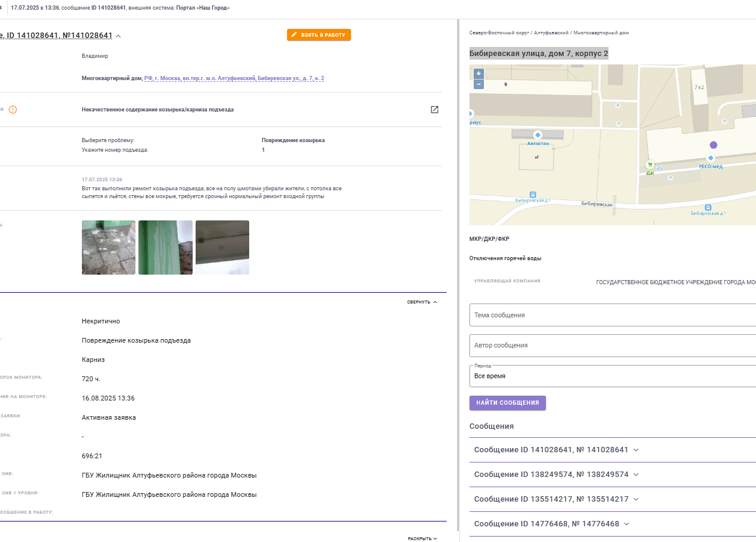This screenshot has width=756, height=542.
Task: Zoom in on the map with the plus button
Action: pyautogui.click(x=479, y=73)
